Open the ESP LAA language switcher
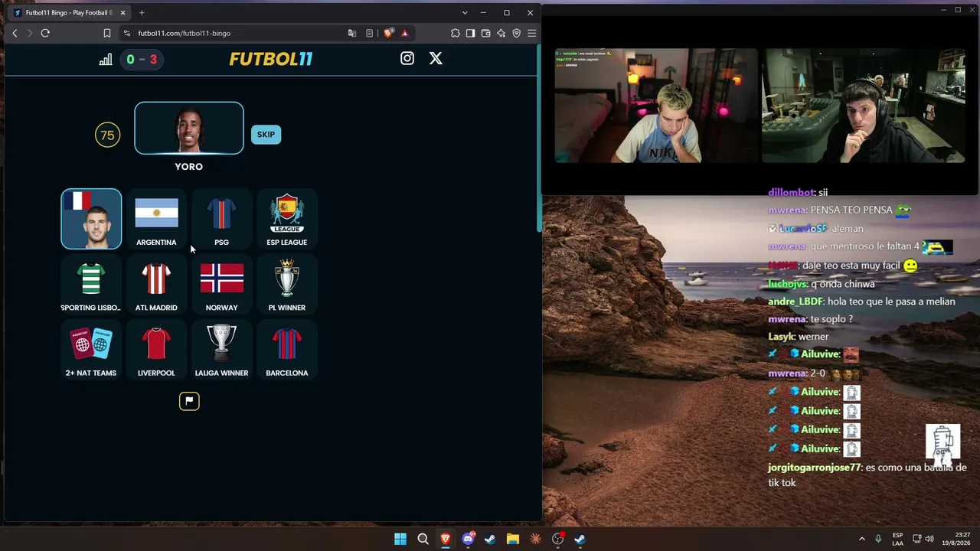 (897, 539)
